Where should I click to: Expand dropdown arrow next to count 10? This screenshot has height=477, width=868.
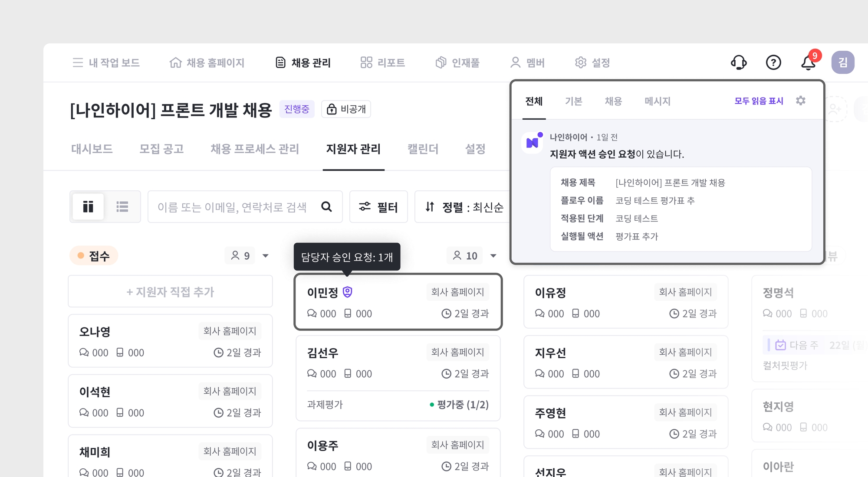pos(493,256)
